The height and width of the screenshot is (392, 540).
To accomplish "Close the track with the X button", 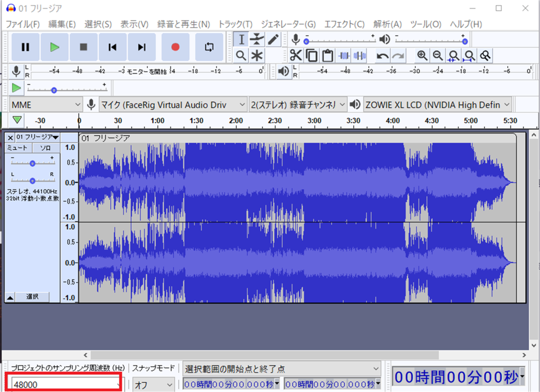I will [x=10, y=137].
